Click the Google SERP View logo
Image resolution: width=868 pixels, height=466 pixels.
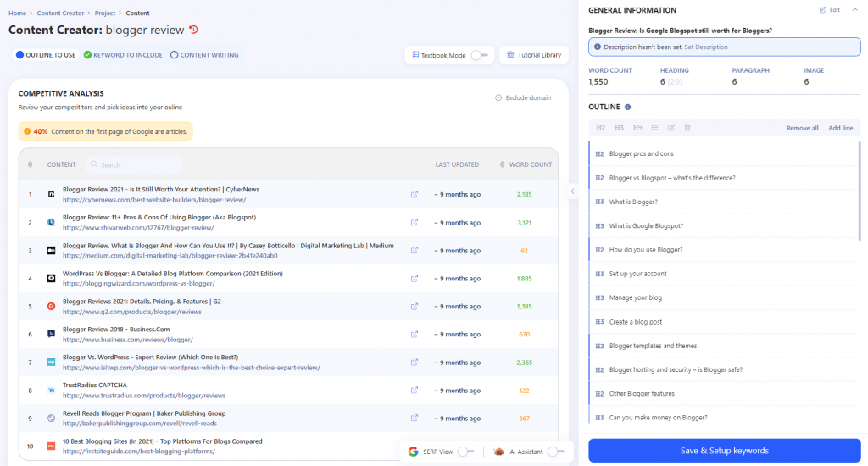[x=413, y=452]
